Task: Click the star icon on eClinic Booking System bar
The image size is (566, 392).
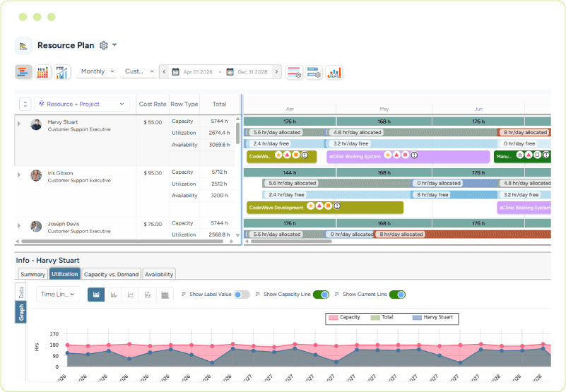Action: click(x=388, y=155)
